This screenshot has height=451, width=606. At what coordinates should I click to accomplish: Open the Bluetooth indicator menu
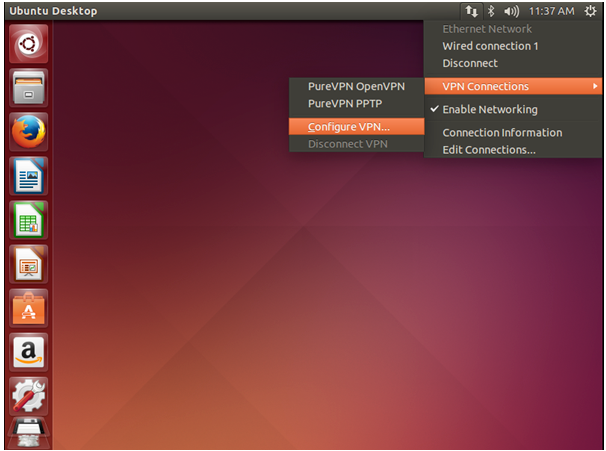[491, 11]
